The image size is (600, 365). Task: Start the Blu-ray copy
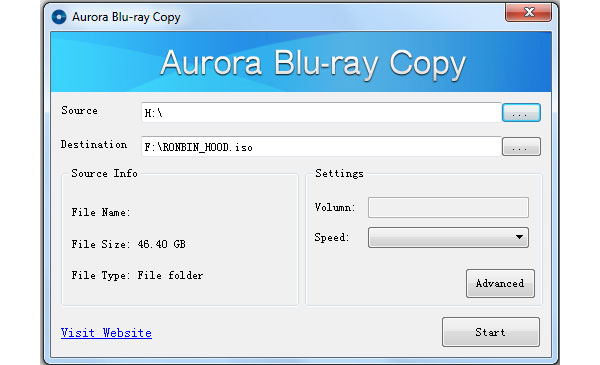(x=491, y=332)
